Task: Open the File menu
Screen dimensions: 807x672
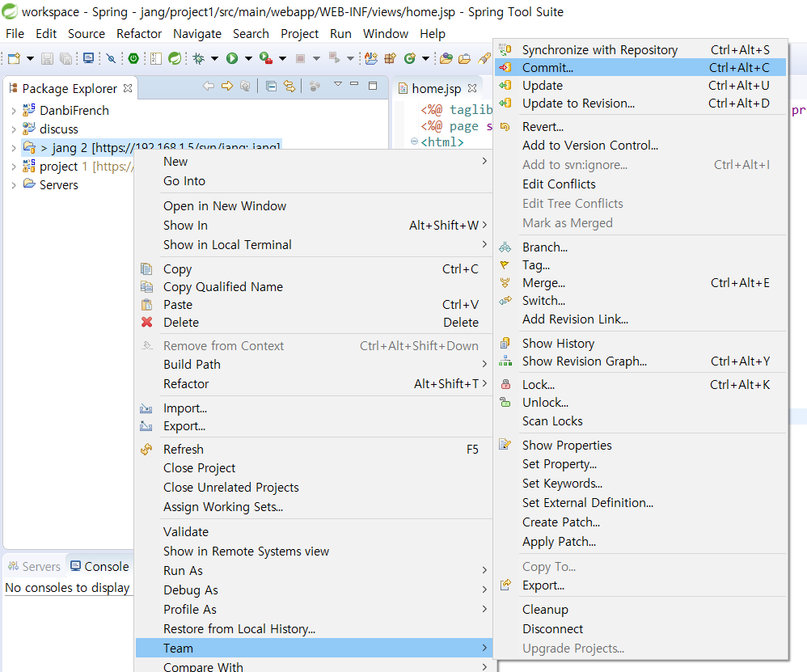Action: (15, 33)
